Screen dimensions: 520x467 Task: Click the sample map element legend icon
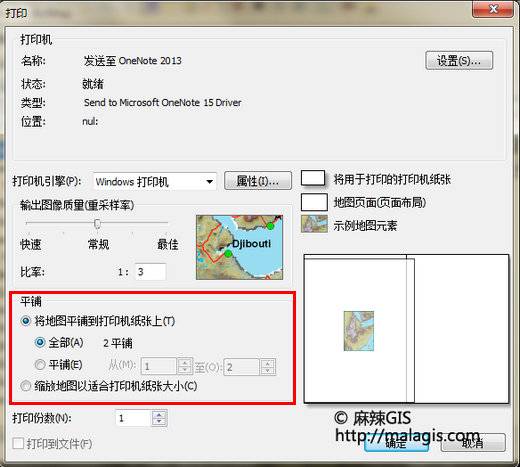click(314, 224)
